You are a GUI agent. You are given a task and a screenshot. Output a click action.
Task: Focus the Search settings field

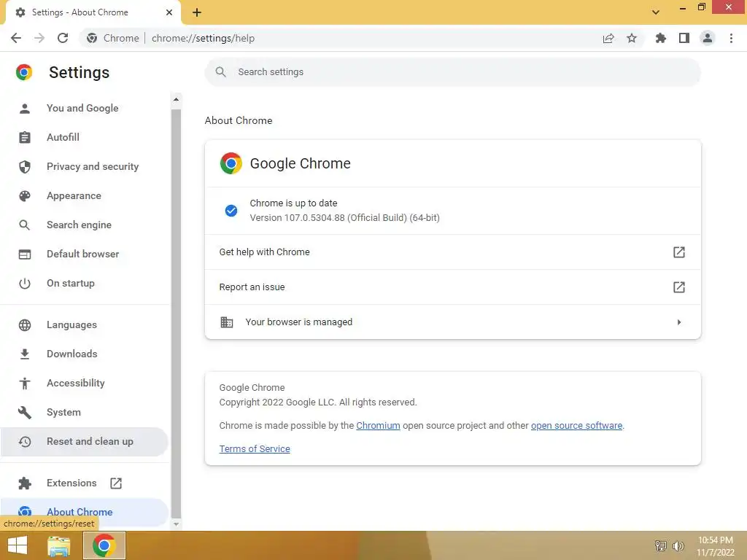452,72
